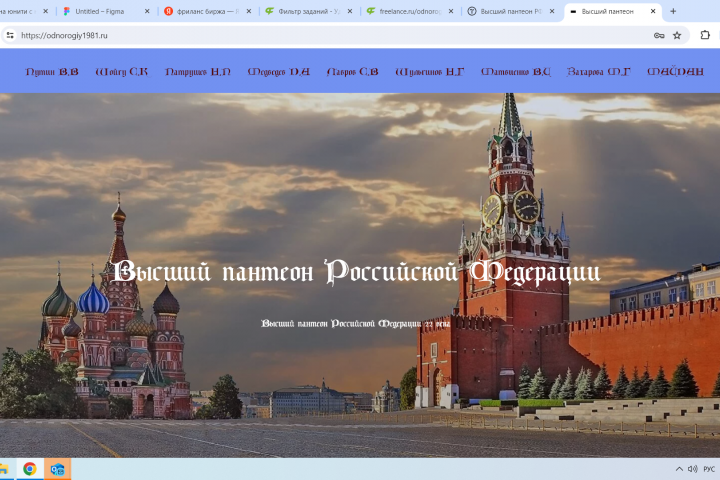Click the small subtitle ending in 22 века
Viewport: 720px width, 480px height.
click(x=355, y=324)
